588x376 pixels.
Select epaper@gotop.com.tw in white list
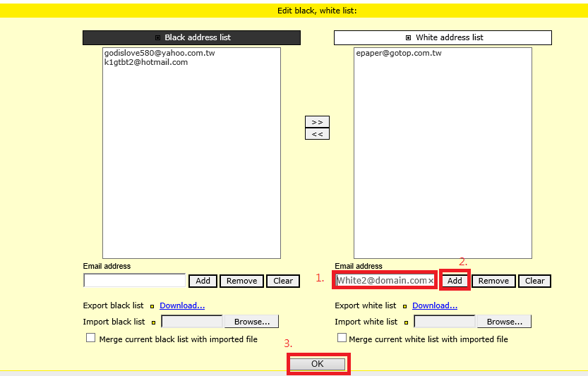click(x=399, y=53)
